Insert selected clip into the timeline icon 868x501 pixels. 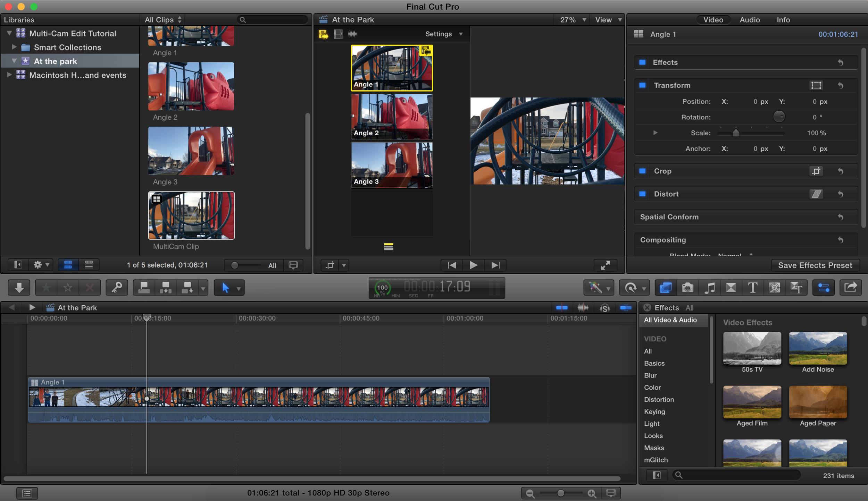point(166,288)
